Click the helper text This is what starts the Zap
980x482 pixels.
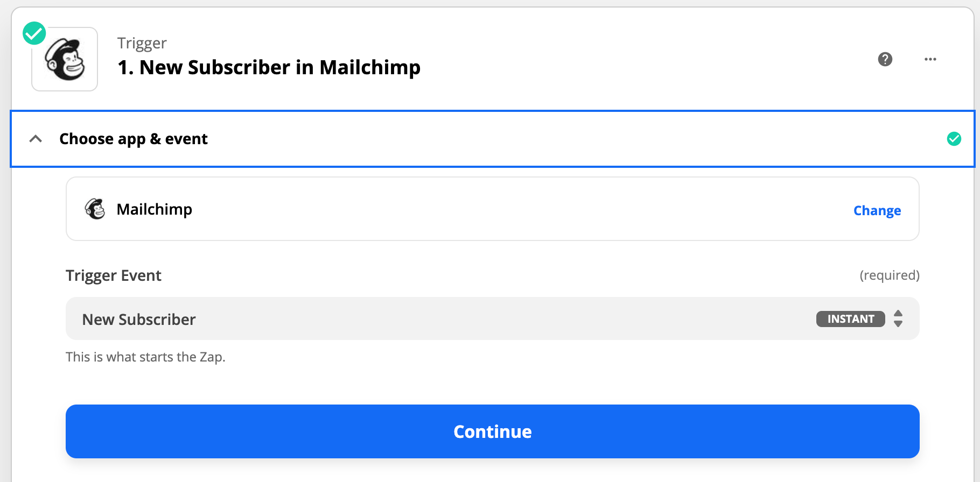coord(145,357)
